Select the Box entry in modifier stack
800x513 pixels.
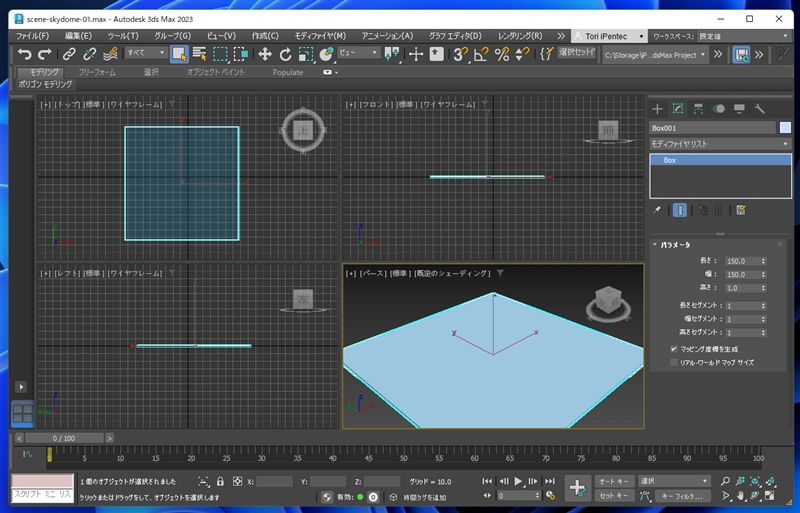(720, 160)
